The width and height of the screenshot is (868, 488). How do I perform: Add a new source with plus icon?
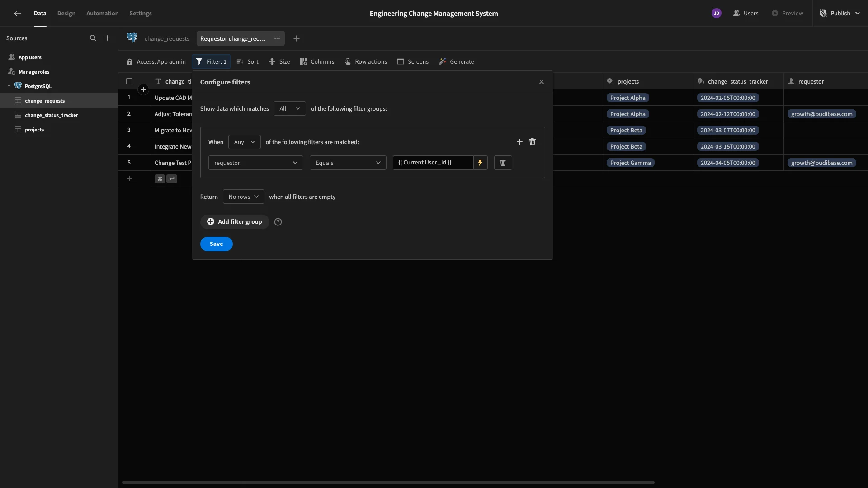107,38
